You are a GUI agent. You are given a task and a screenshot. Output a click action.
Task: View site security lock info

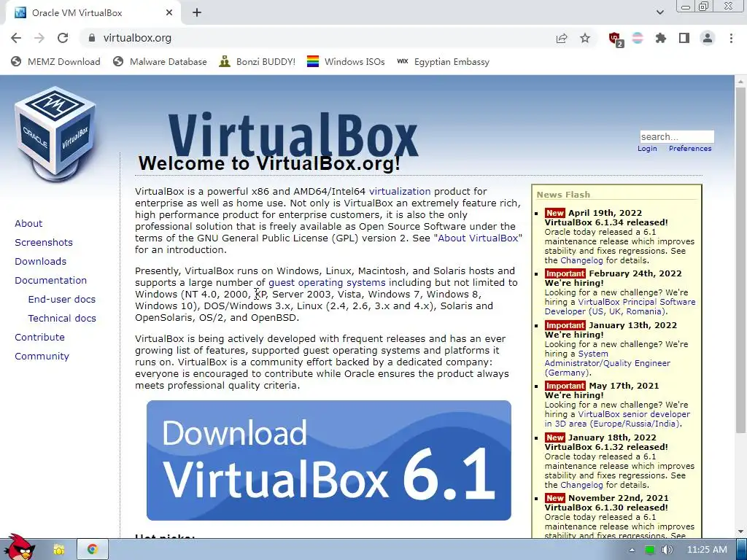[92, 38]
